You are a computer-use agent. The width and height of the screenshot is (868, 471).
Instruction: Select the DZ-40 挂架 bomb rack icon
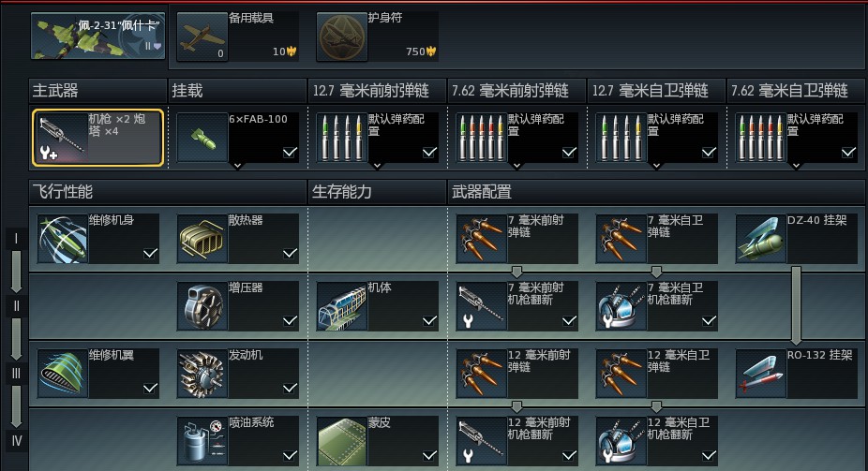point(760,239)
